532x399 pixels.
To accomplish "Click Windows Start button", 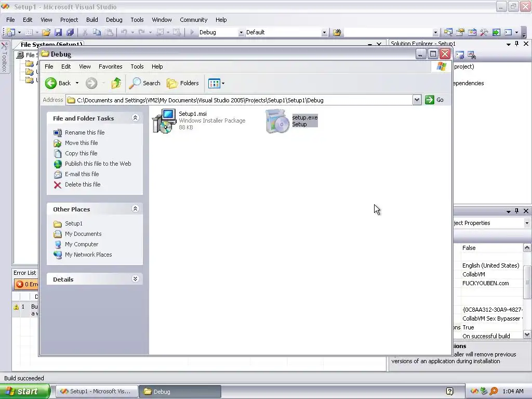I will pos(25,391).
